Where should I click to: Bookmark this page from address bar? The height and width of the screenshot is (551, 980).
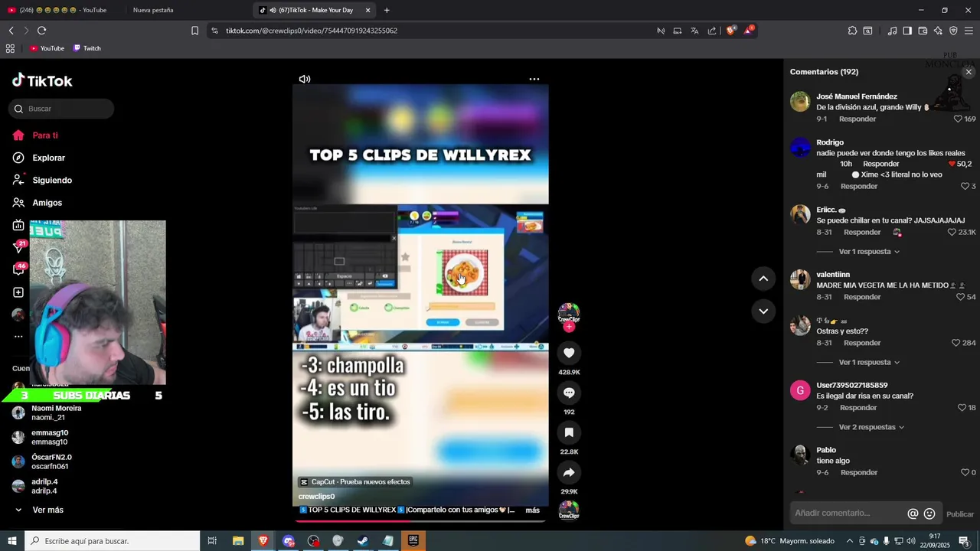[x=194, y=31]
